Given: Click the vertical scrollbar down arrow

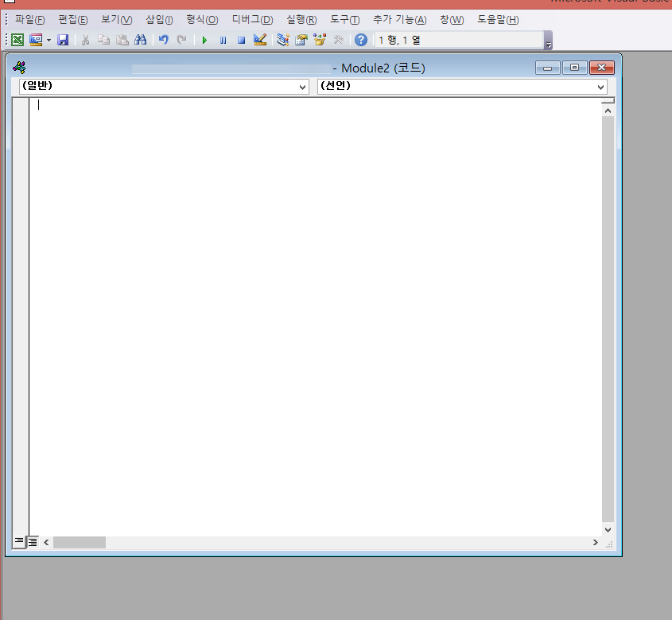Looking at the screenshot, I should 608,529.
